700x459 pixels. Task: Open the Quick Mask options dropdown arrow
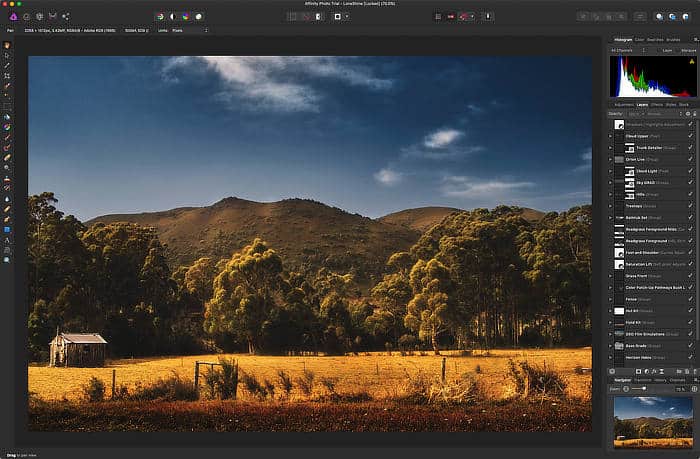[347, 17]
